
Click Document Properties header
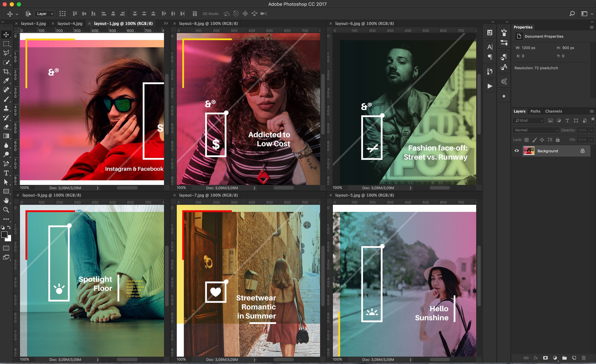point(544,36)
